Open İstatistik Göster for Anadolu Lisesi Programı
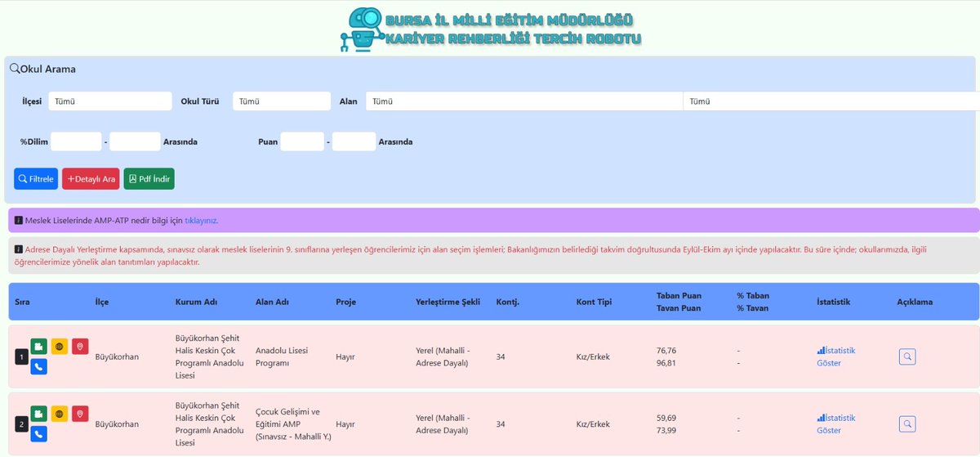The height and width of the screenshot is (457, 980). (x=836, y=356)
